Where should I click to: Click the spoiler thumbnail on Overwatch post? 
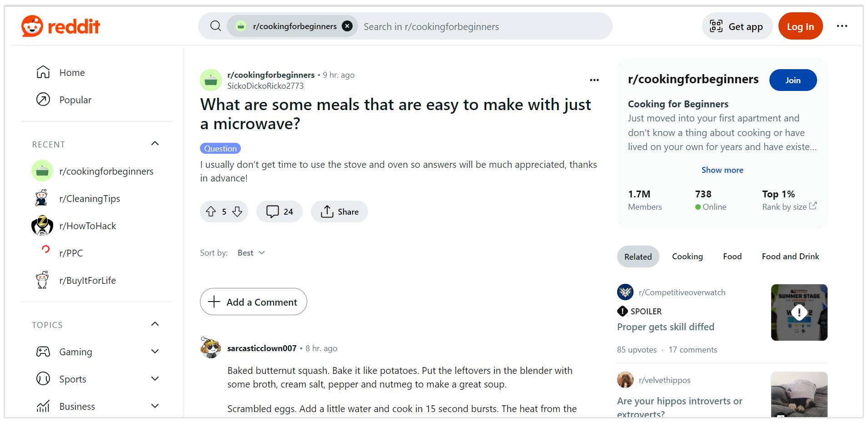pyautogui.click(x=799, y=312)
